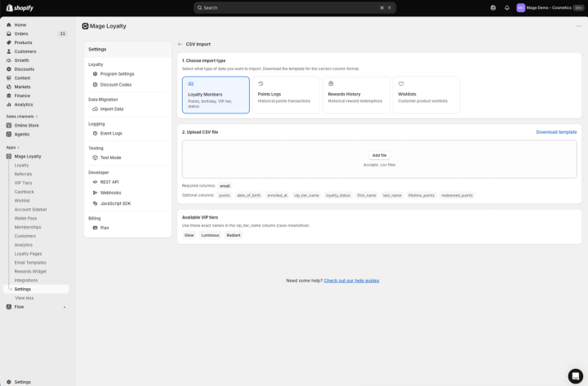Open VIP Tiers in app menu

23,183
